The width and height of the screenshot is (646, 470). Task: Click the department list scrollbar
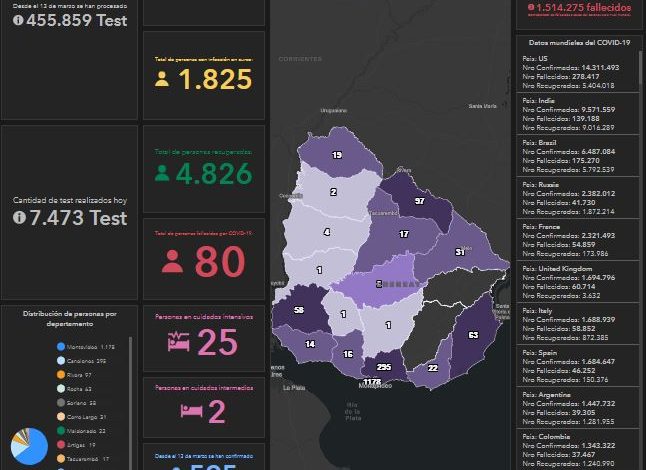click(x=132, y=400)
